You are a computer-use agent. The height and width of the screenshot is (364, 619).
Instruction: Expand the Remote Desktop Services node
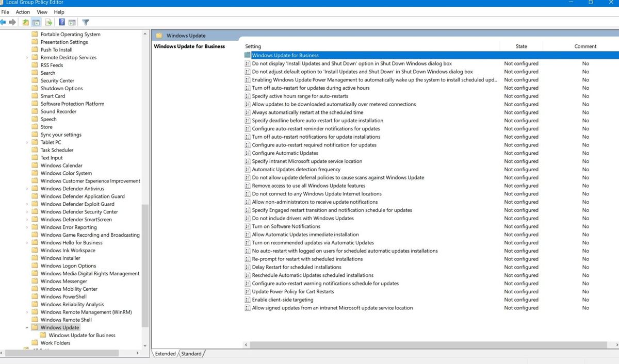[x=27, y=58]
